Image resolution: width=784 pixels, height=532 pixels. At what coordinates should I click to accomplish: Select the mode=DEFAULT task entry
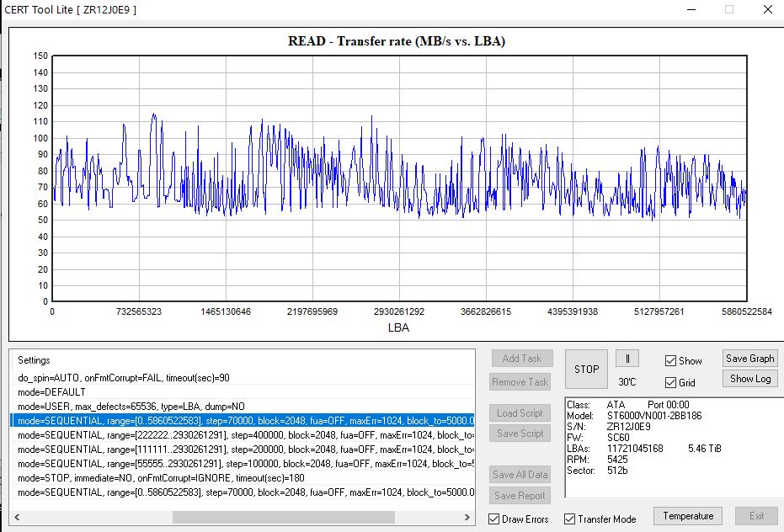[52, 391]
